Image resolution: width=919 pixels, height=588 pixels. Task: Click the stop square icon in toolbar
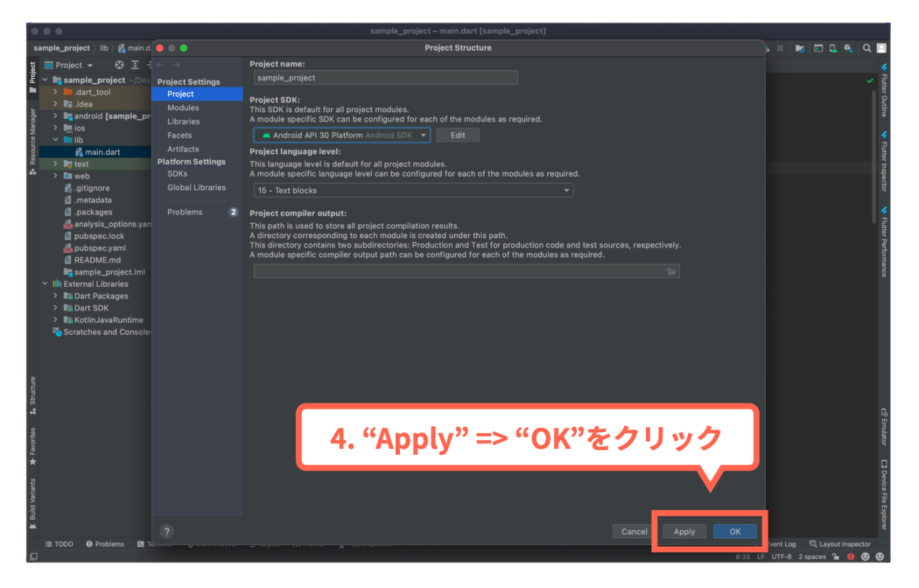point(780,48)
